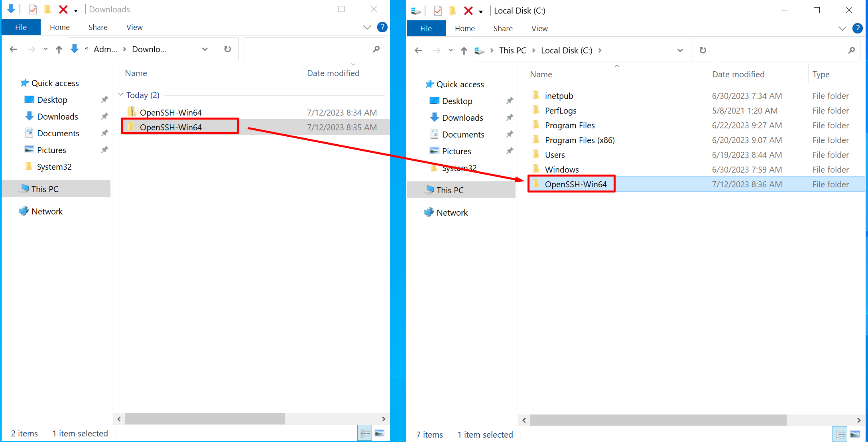Switch to large icons view in right window
The height and width of the screenshot is (442, 868).
coord(855,434)
